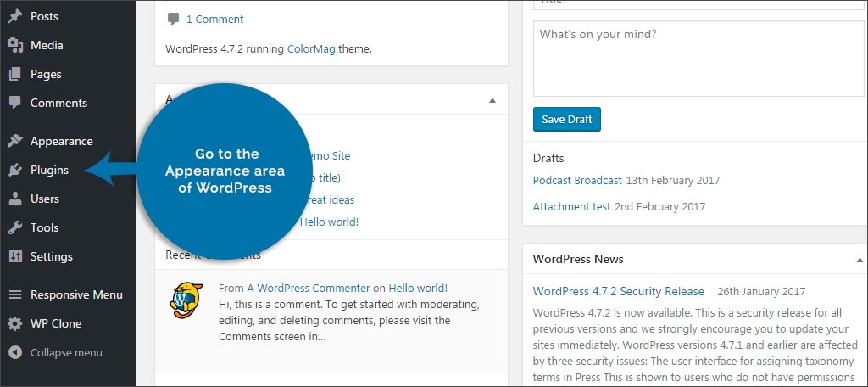Screen dimensions: 868x387
Task: Click the draft title input field
Action: pyautogui.click(x=698, y=4)
